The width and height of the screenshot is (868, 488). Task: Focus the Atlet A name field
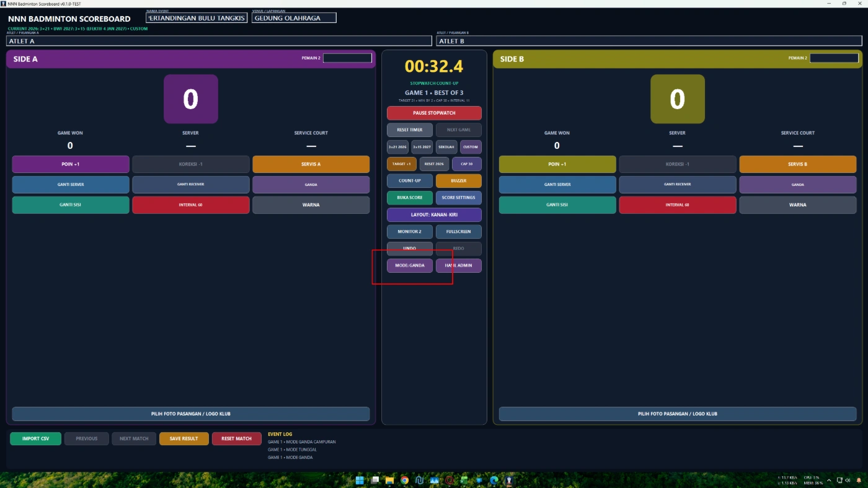coord(219,41)
